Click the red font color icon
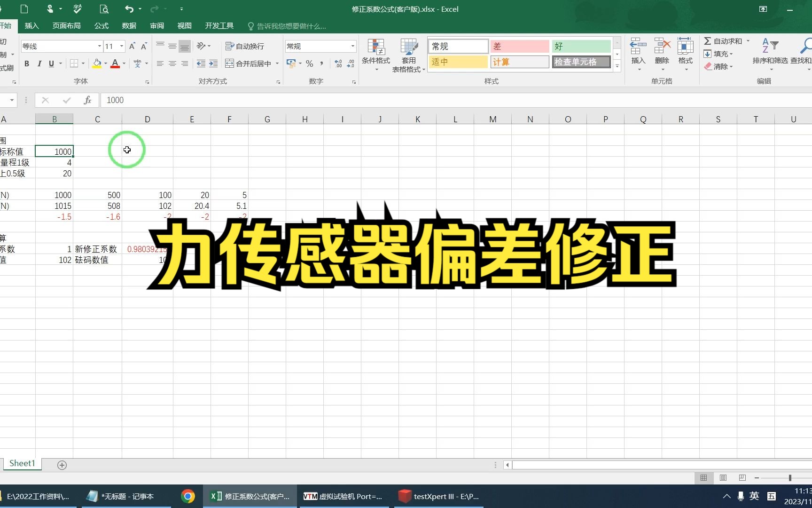Image resolution: width=812 pixels, height=508 pixels. 115,63
